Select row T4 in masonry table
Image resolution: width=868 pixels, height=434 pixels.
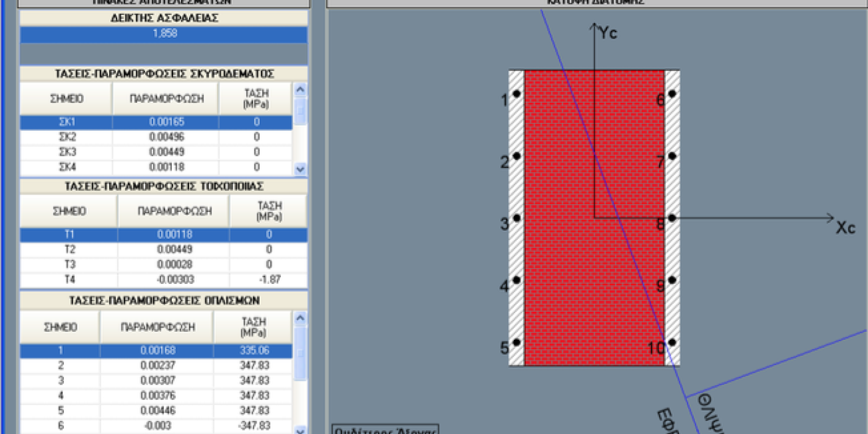click(x=164, y=280)
